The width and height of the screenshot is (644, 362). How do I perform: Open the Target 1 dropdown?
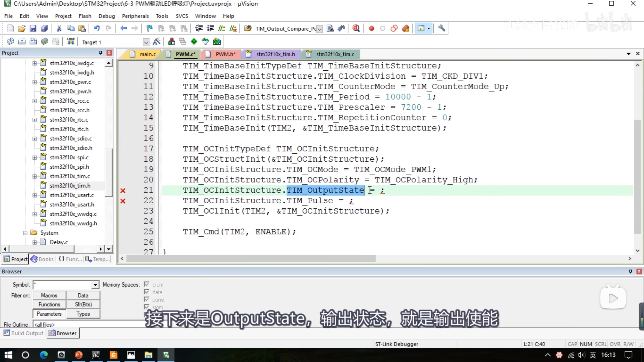click(x=146, y=42)
